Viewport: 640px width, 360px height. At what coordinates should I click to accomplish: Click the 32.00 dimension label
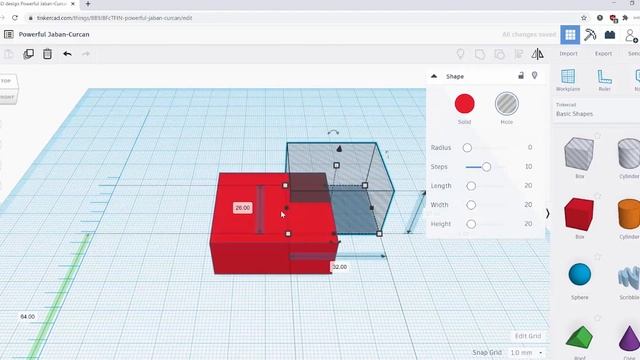[339, 267]
